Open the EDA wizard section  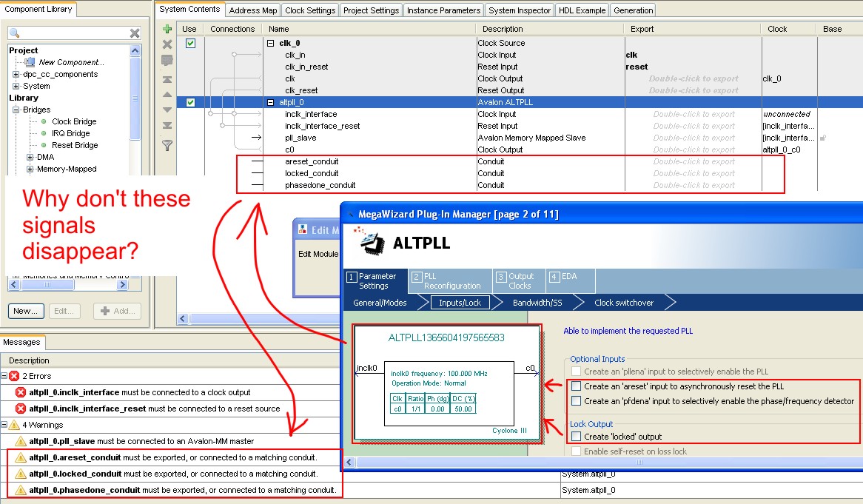pos(569,280)
